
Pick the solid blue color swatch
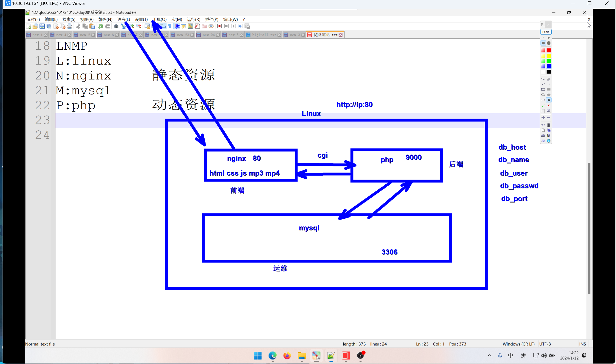point(548,67)
